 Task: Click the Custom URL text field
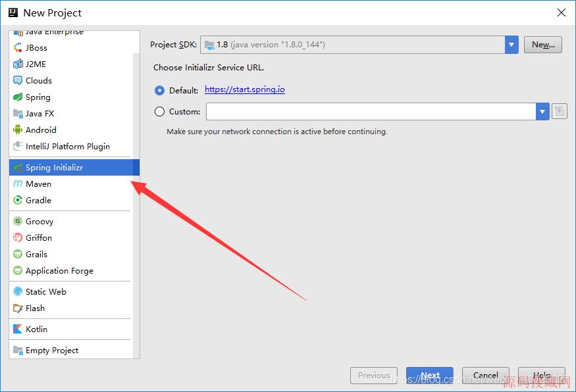click(x=371, y=112)
